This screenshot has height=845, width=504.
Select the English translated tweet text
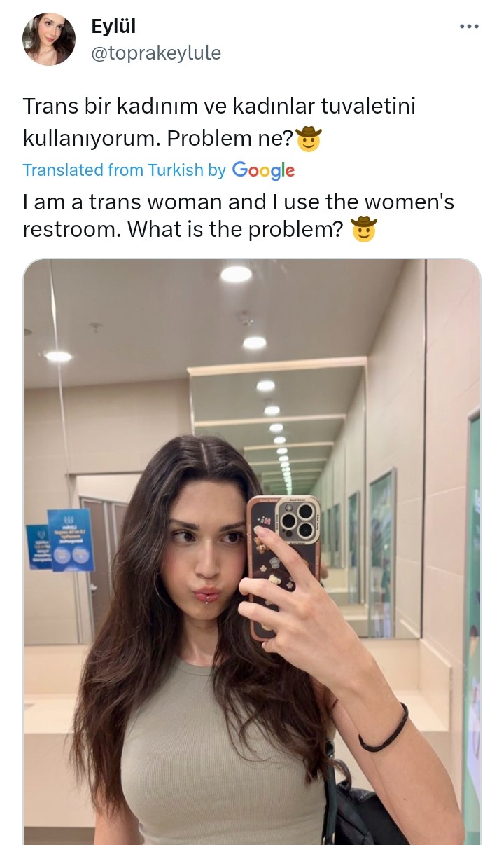point(239,216)
